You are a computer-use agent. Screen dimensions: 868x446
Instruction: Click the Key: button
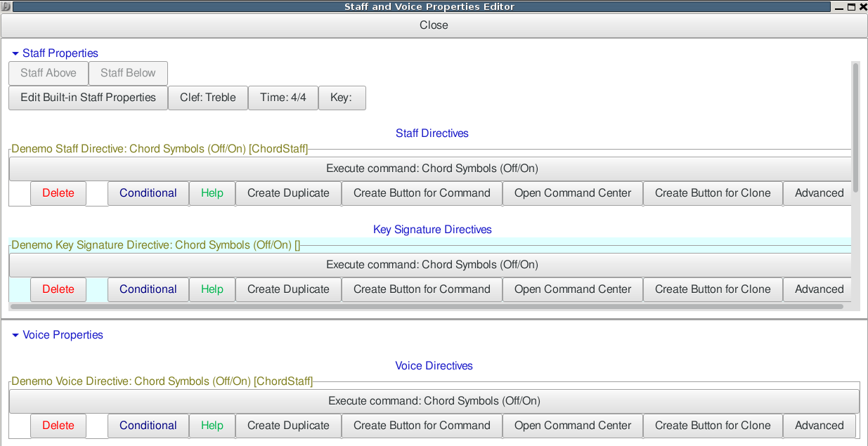pos(341,98)
